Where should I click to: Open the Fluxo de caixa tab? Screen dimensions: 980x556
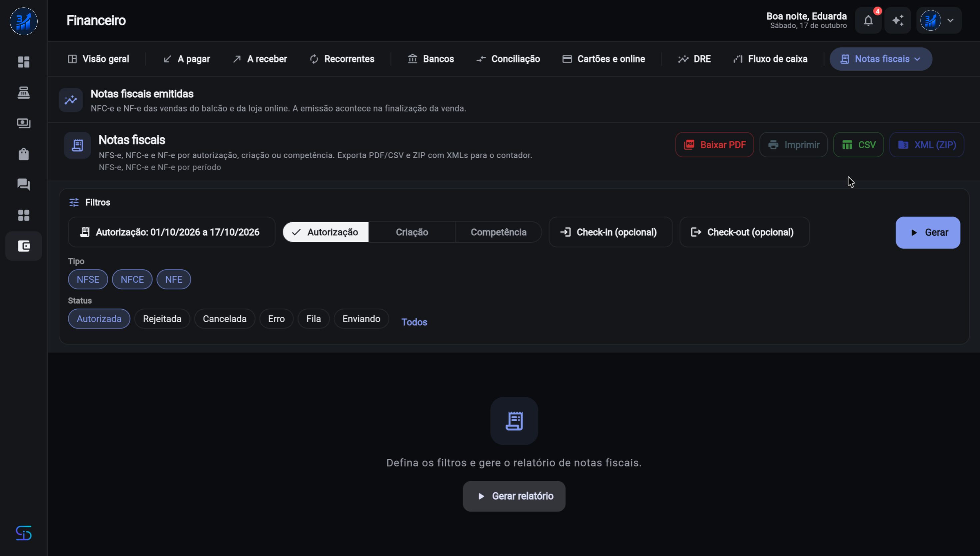click(770, 59)
